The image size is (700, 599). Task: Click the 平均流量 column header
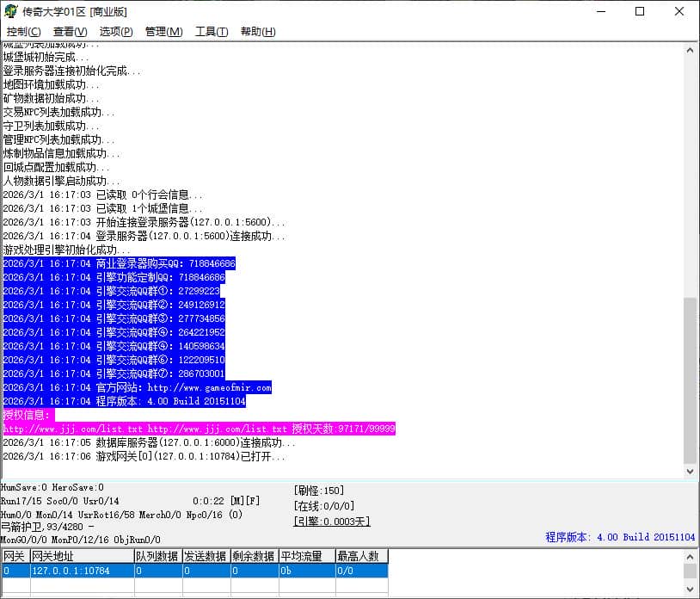307,556
